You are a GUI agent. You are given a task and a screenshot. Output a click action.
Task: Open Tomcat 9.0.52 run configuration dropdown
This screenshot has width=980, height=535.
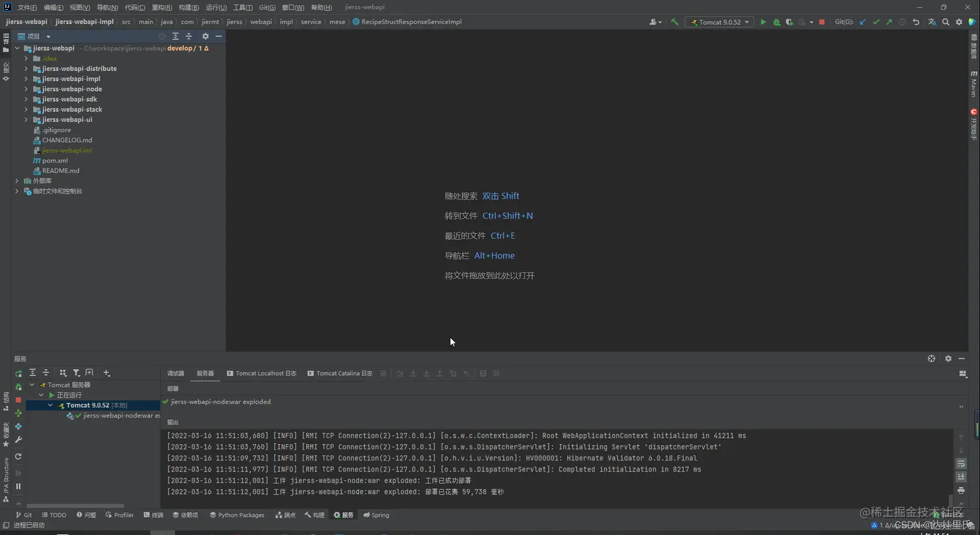click(x=719, y=22)
